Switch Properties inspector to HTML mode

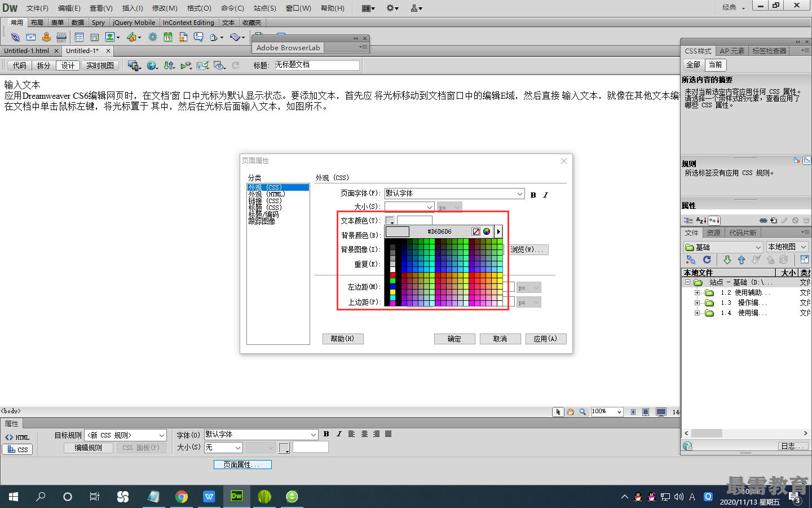(x=17, y=437)
